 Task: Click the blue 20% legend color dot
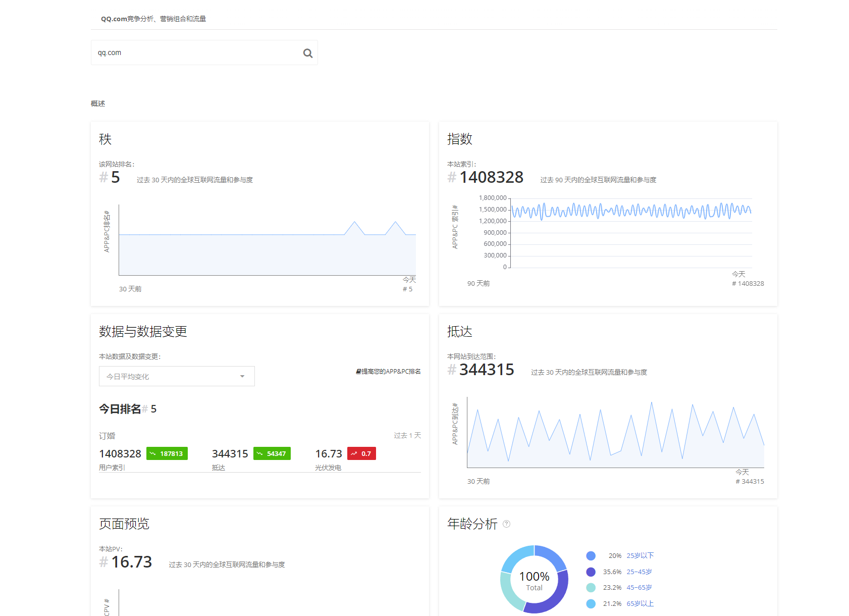pos(591,556)
